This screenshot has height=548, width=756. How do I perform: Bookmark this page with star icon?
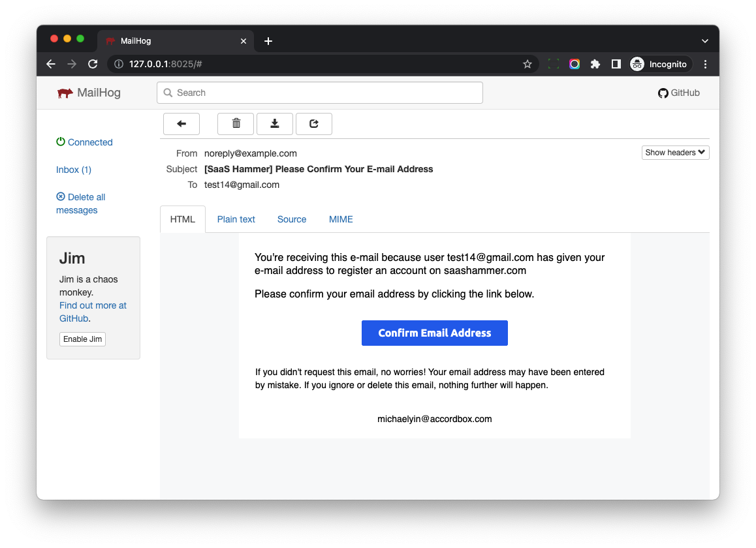coord(528,64)
